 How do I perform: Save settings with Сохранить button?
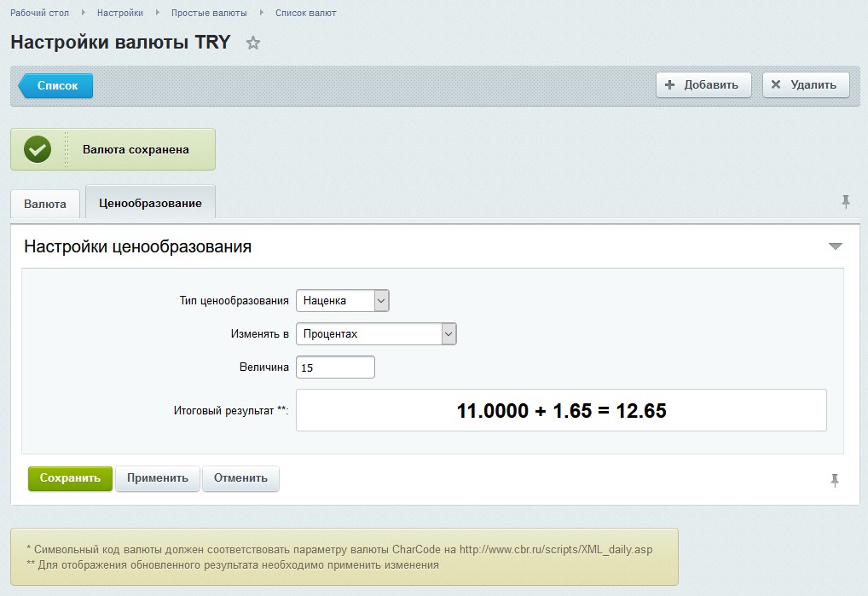(70, 478)
